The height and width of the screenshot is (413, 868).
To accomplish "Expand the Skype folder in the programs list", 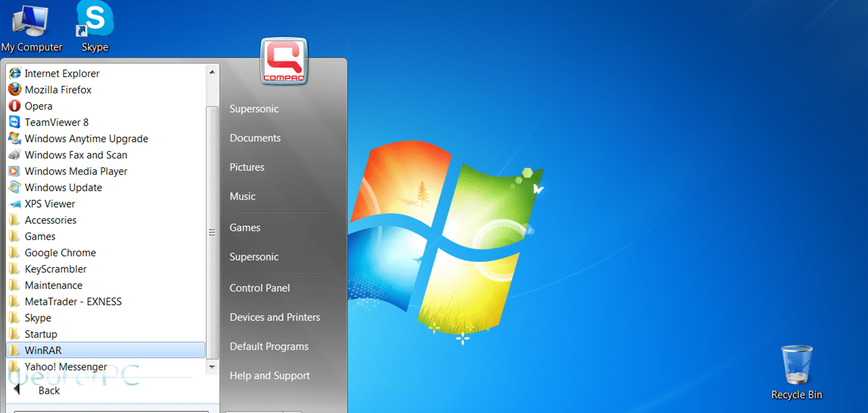I will (x=30, y=318).
